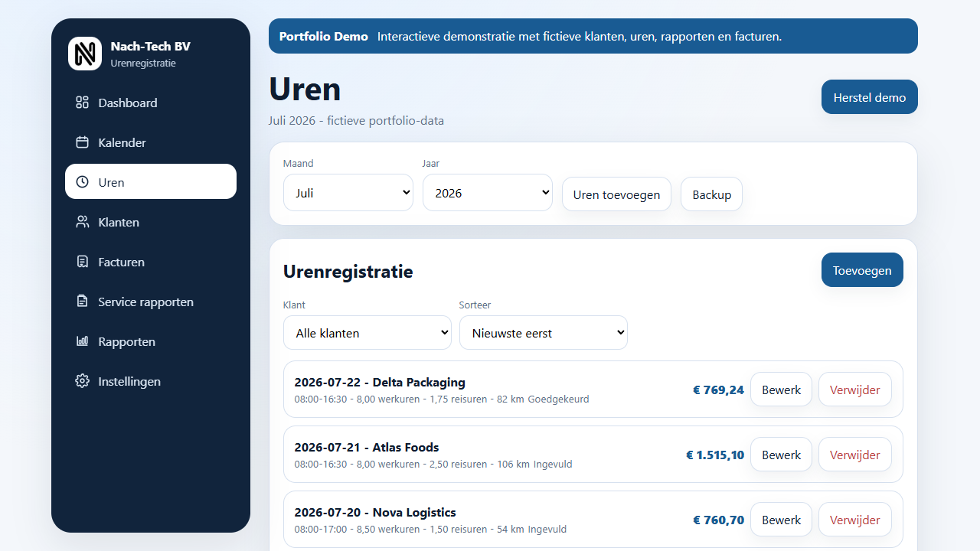Click the Uren page heading
This screenshot has width=980, height=551.
pos(305,90)
